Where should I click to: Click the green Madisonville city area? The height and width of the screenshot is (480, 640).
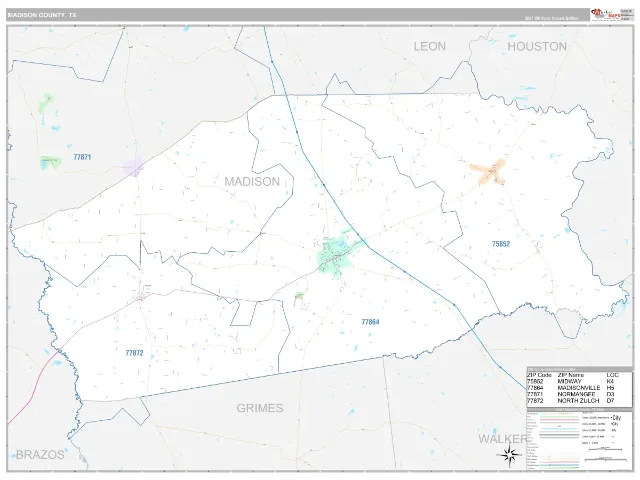[x=336, y=256]
